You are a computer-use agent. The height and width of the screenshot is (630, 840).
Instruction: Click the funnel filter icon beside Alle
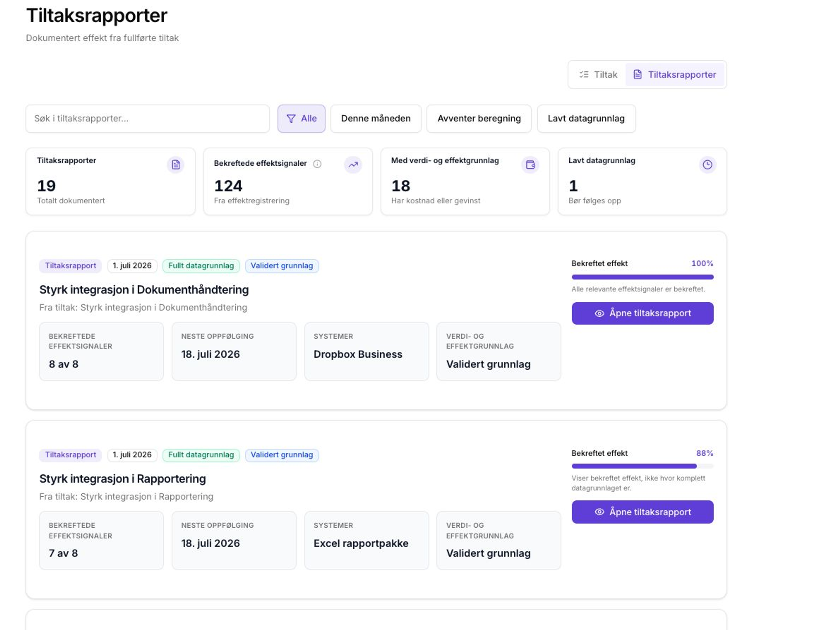tap(291, 119)
